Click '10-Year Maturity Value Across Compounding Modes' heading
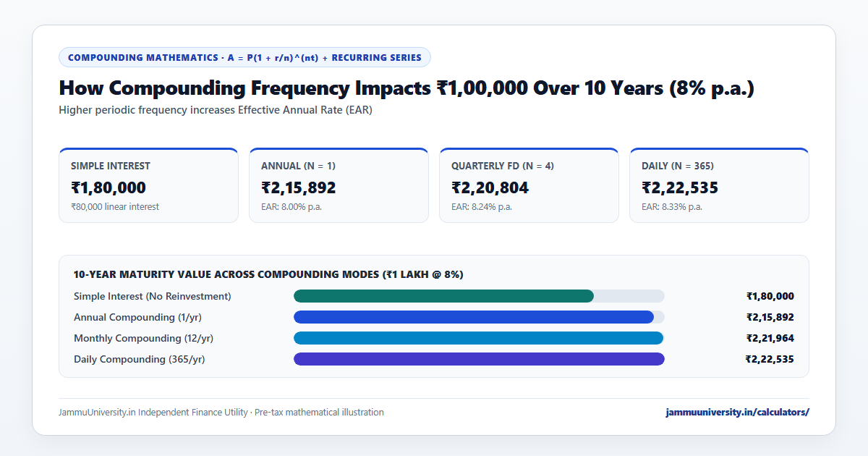The height and width of the screenshot is (456, 868). (x=268, y=275)
